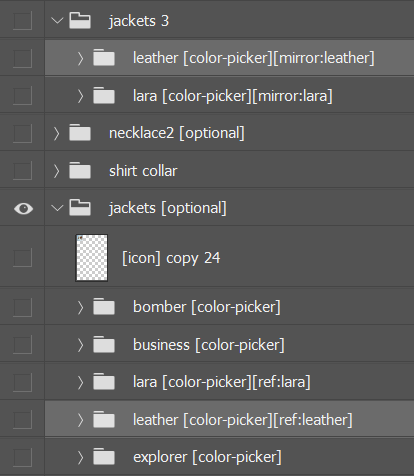Select the leather [color-picker][mirror:leather] layer group
414x476 pixels.
tap(229, 58)
